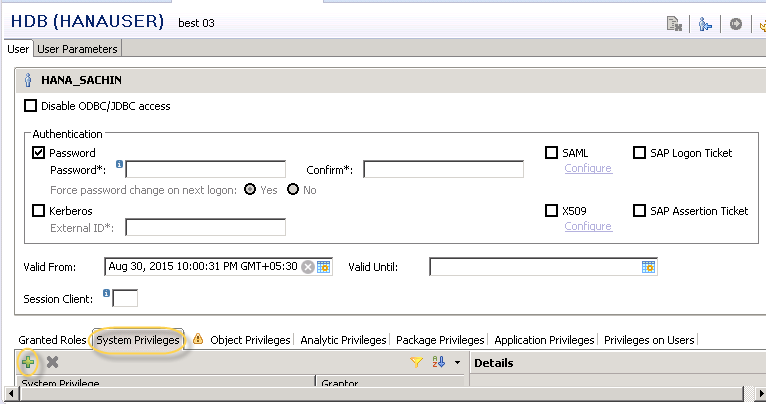Viewport: 766px width, 404px height.
Task: Click the user arrow icon in top toolbar
Action: (x=705, y=23)
